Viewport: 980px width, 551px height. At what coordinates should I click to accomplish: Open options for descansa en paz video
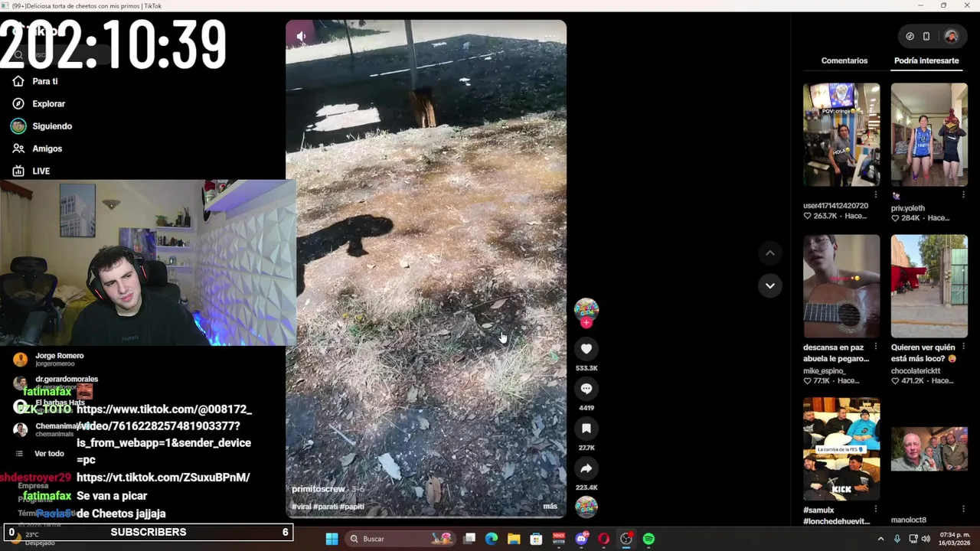coord(876,347)
